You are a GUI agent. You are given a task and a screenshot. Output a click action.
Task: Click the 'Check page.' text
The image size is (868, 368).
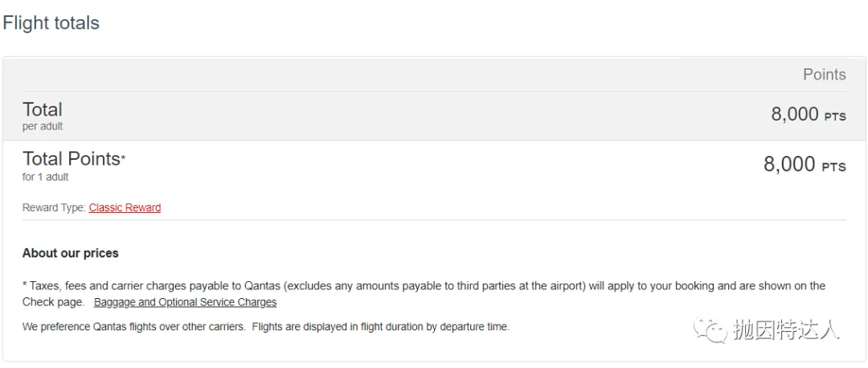click(53, 303)
